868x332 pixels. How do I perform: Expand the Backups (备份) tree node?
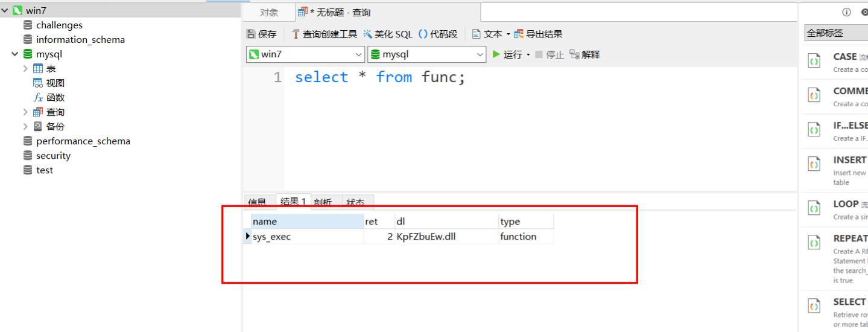25,127
